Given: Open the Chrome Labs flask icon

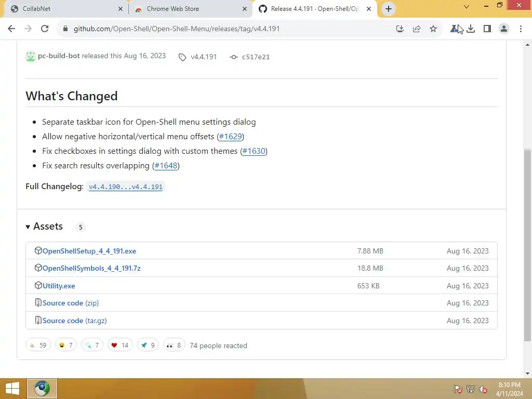Looking at the screenshot, I should coord(454,29).
